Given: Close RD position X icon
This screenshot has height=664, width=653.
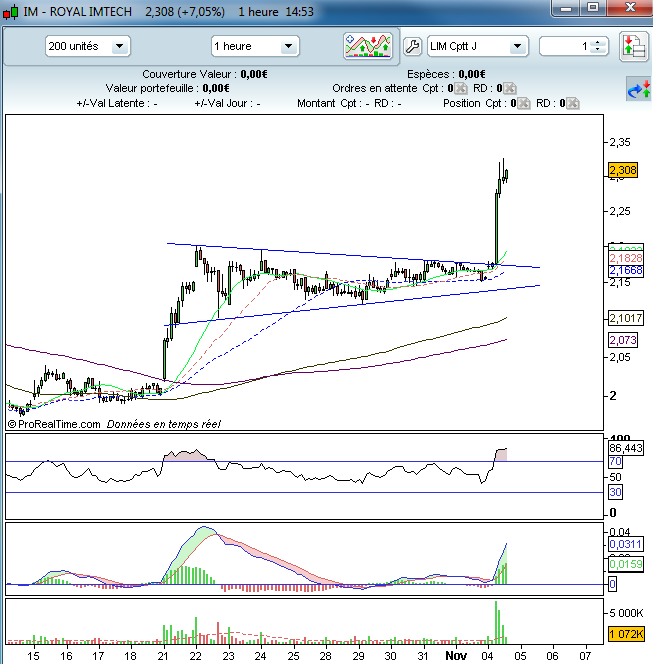Looking at the screenshot, I should tap(573, 103).
